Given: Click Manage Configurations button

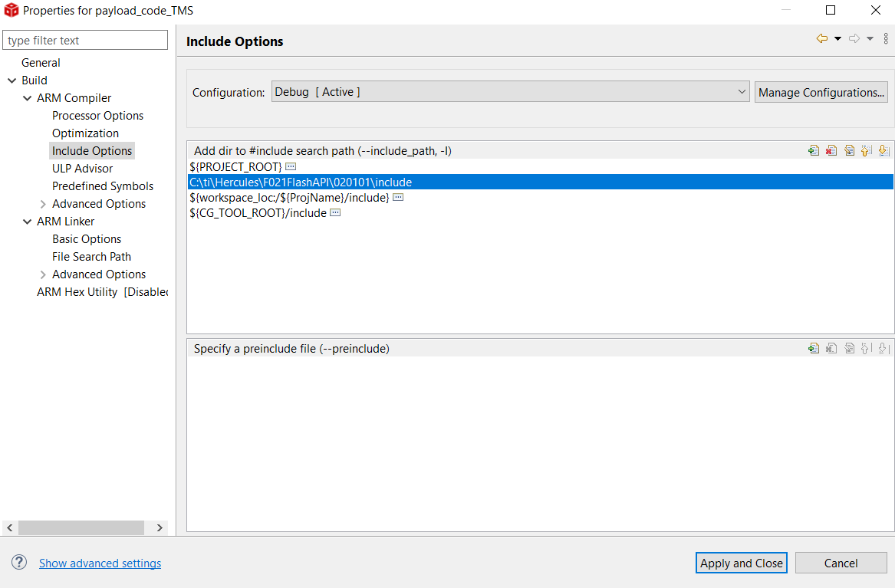Looking at the screenshot, I should [821, 93].
